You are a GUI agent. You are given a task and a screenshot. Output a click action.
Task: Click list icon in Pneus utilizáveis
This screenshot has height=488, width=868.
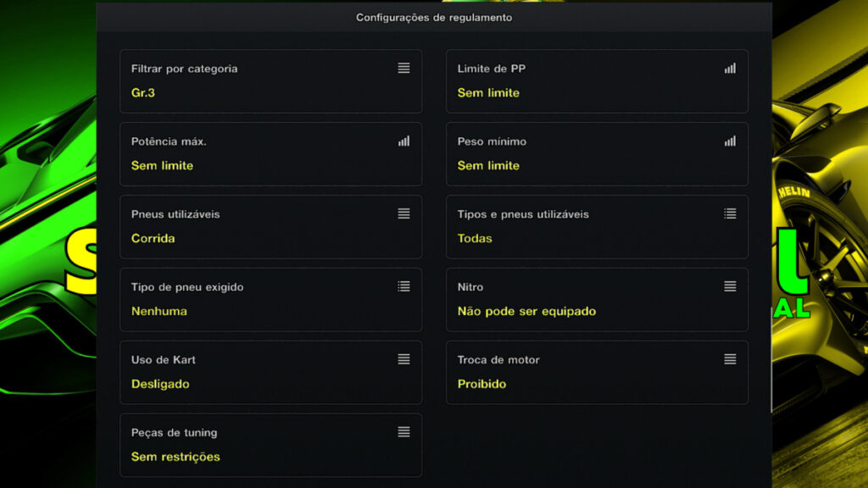coord(403,213)
